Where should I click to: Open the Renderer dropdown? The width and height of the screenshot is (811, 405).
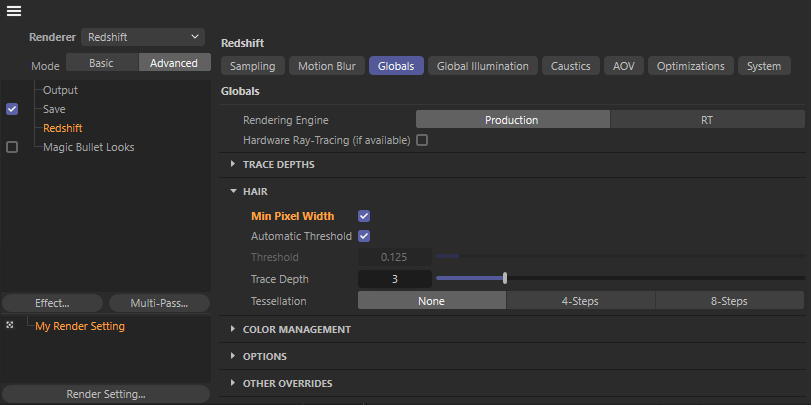tap(143, 36)
